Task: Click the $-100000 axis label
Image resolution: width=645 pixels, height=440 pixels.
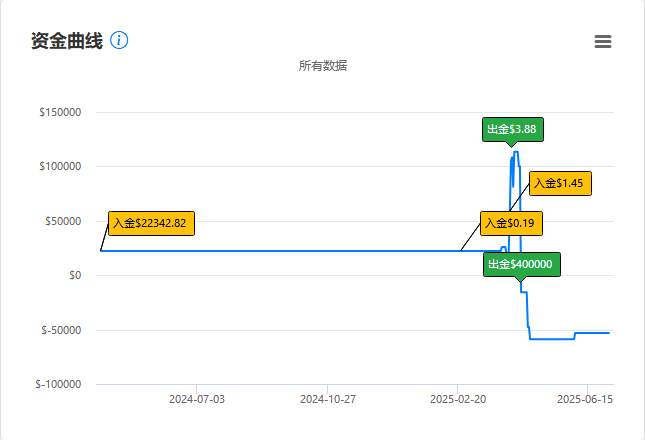Action: [58, 384]
